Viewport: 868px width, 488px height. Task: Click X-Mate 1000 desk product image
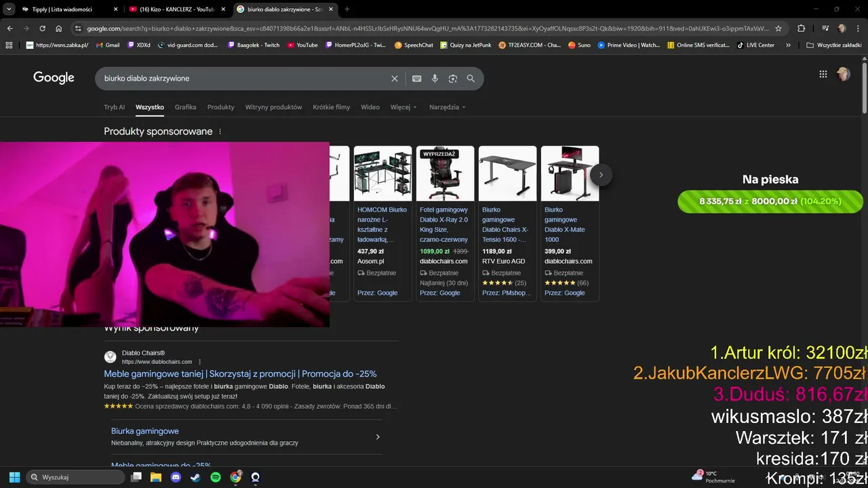570,174
